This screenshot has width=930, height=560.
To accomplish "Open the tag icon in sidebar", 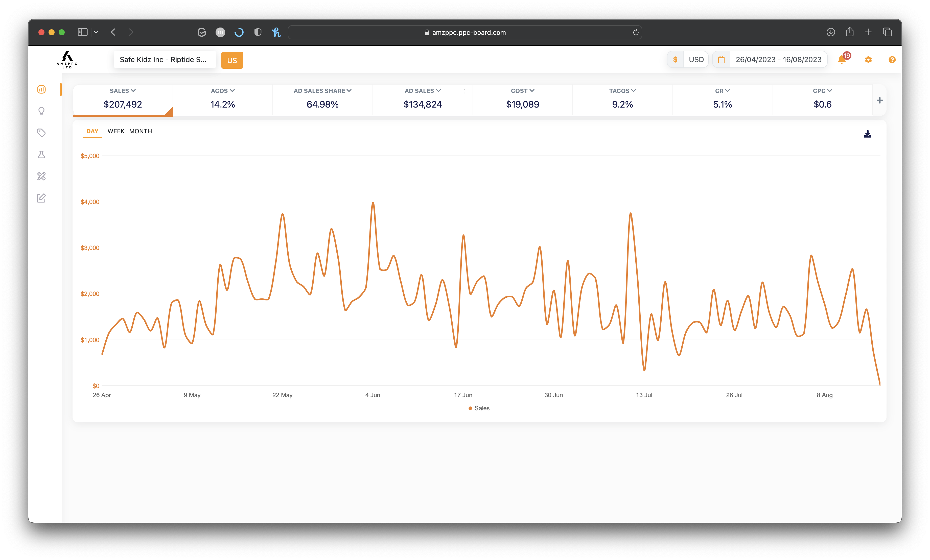I will (x=41, y=133).
